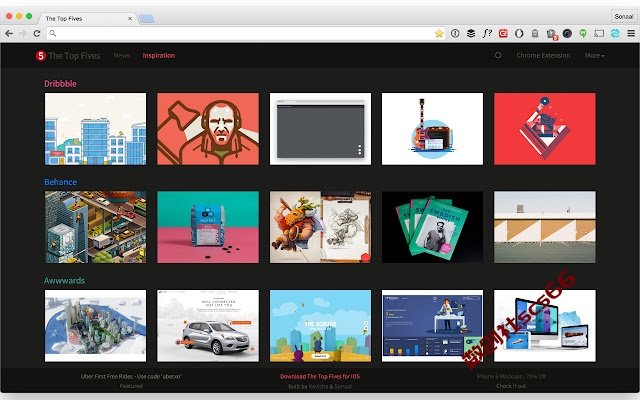Click Download The Top Fives for iOS
640x400 pixels.
320,376
